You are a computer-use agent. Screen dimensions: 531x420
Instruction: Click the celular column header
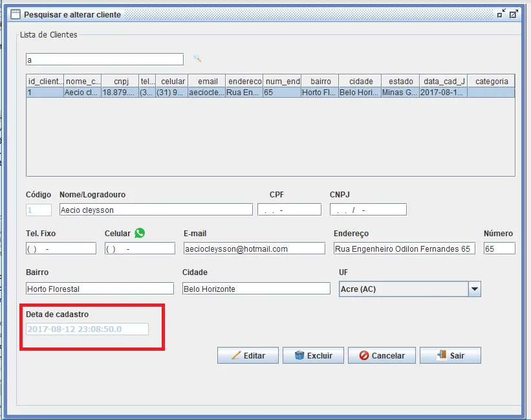click(172, 82)
